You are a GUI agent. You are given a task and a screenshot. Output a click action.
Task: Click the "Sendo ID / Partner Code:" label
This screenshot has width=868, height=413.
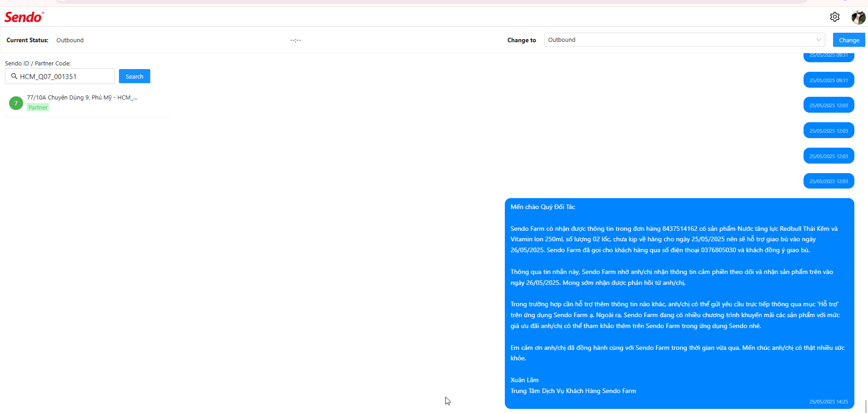pyautogui.click(x=38, y=63)
